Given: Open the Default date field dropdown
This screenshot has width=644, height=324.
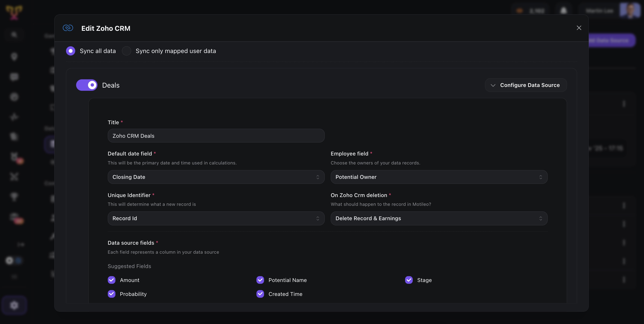Looking at the screenshot, I should 216,177.
